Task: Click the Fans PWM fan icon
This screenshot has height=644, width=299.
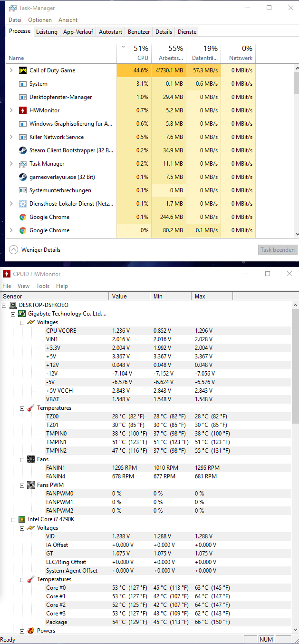Action: (31, 485)
